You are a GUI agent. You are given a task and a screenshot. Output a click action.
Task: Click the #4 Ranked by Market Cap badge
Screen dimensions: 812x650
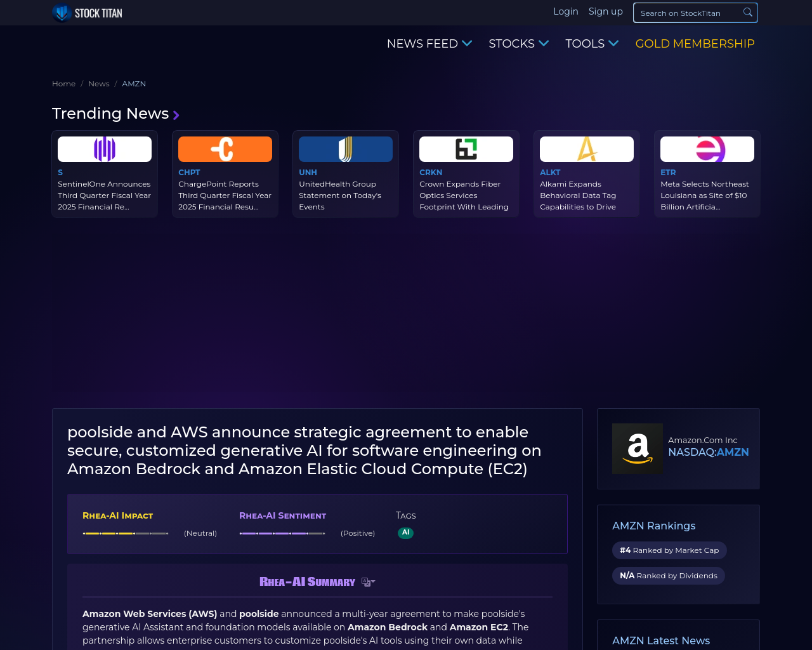coord(669,550)
